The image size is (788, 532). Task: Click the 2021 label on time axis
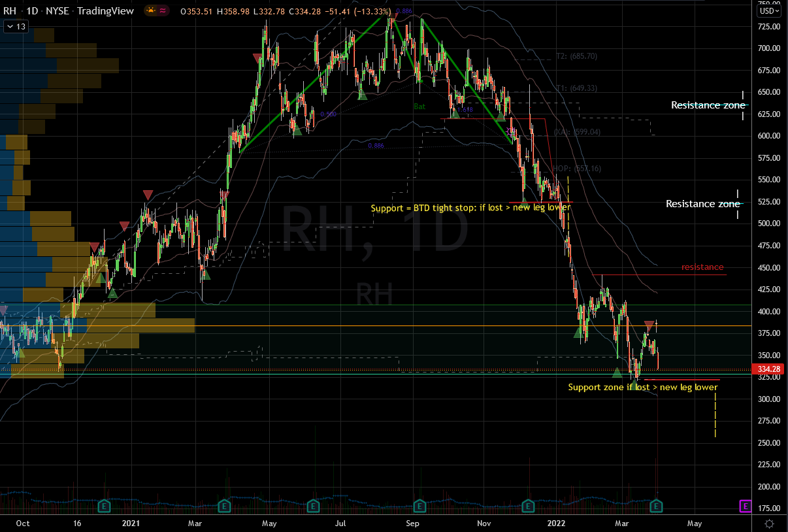coord(131,523)
